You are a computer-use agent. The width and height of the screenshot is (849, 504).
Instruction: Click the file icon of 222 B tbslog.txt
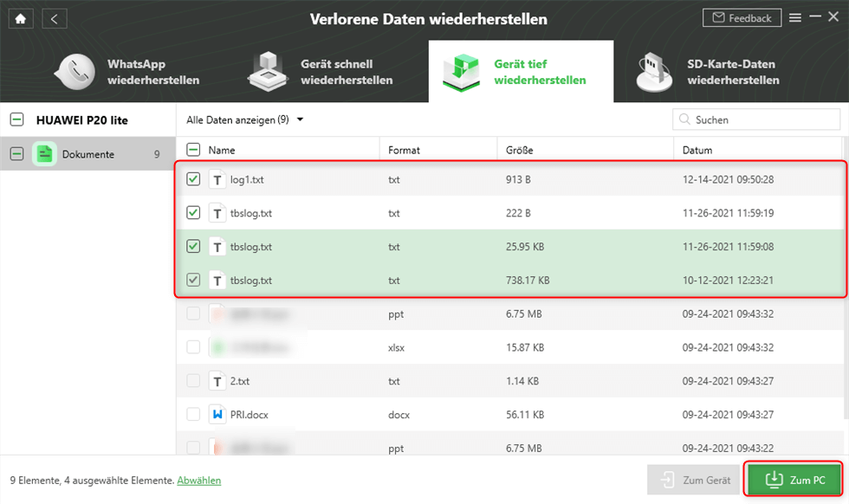[217, 213]
